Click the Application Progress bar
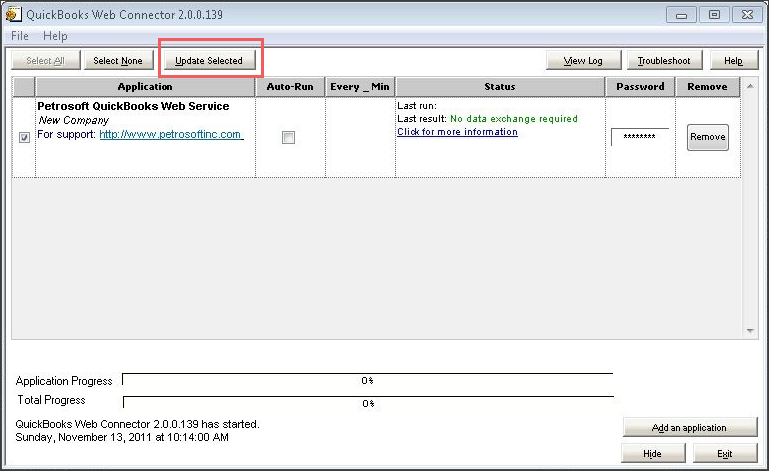 click(x=367, y=380)
